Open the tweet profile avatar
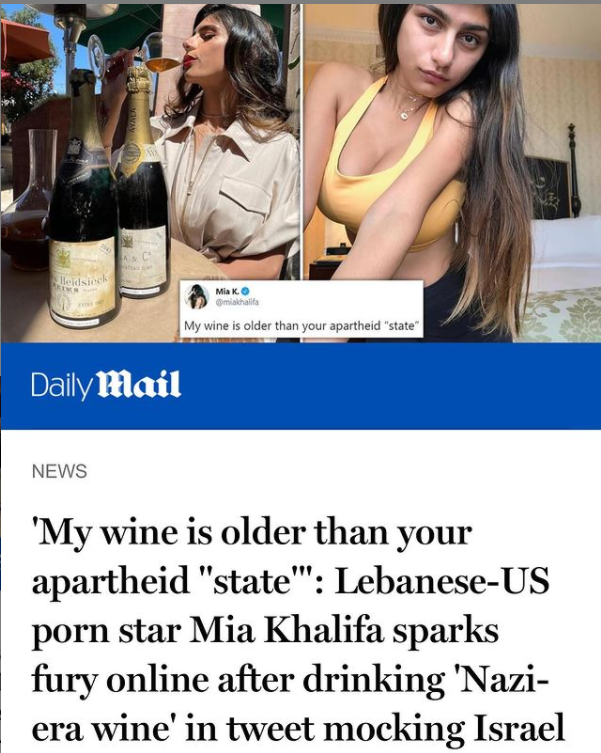601x753 pixels. coord(196,296)
